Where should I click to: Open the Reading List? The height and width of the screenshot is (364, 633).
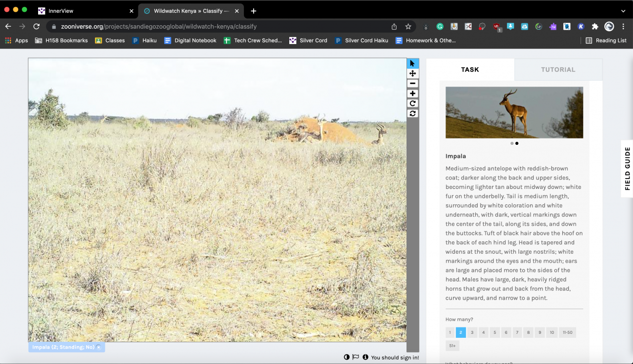pos(606,41)
